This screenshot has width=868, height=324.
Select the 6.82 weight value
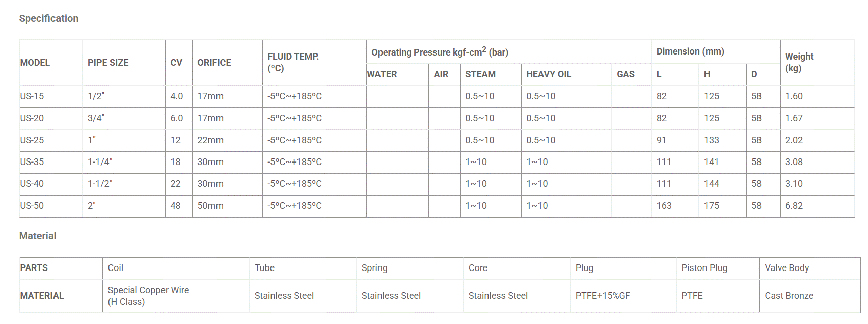click(794, 206)
